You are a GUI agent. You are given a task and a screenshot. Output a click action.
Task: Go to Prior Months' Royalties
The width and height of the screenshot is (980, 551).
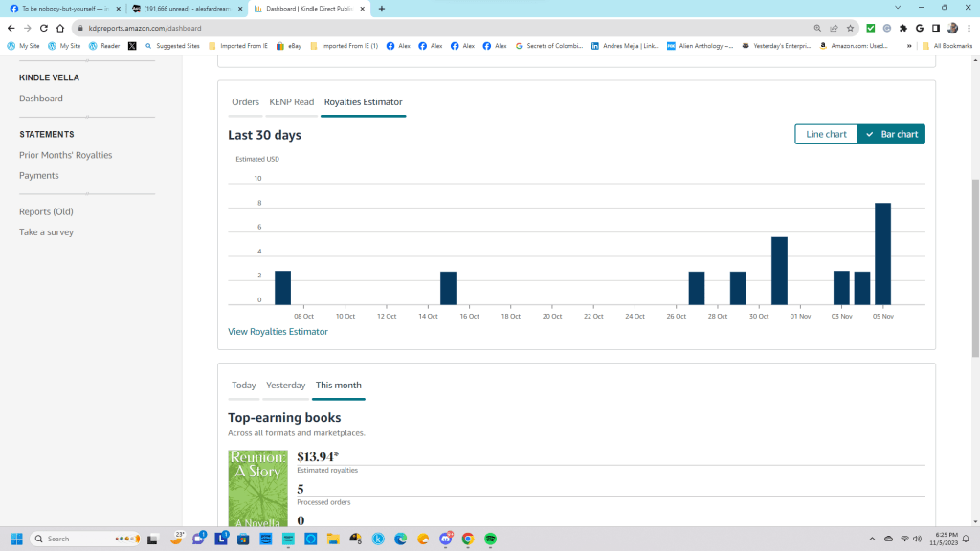pyautogui.click(x=65, y=155)
